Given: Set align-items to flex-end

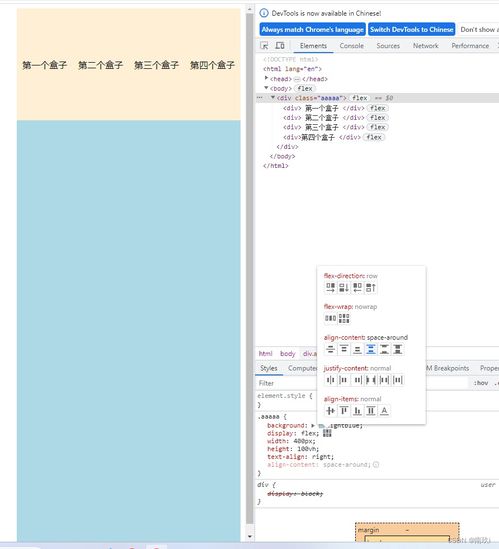Looking at the screenshot, I should (357, 411).
